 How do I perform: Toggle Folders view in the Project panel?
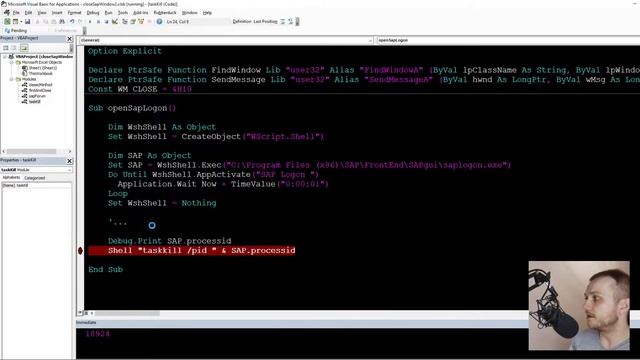pyautogui.click(x=24, y=48)
